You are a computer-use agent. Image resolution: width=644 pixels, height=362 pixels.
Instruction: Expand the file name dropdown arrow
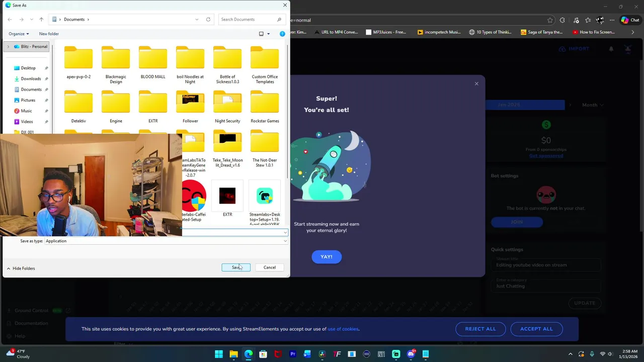coord(285,232)
